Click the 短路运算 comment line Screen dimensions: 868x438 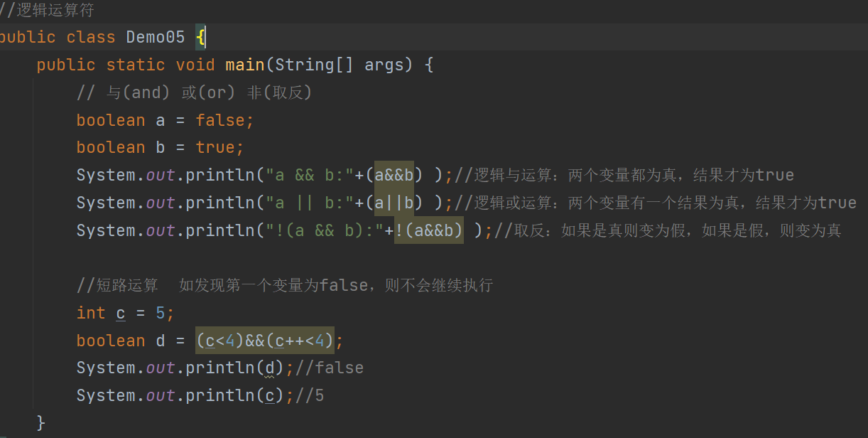tap(284, 286)
